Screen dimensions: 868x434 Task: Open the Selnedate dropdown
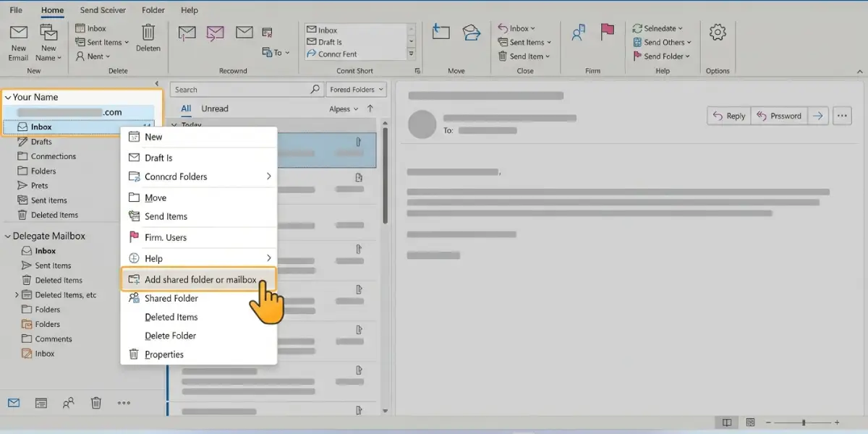pos(658,28)
